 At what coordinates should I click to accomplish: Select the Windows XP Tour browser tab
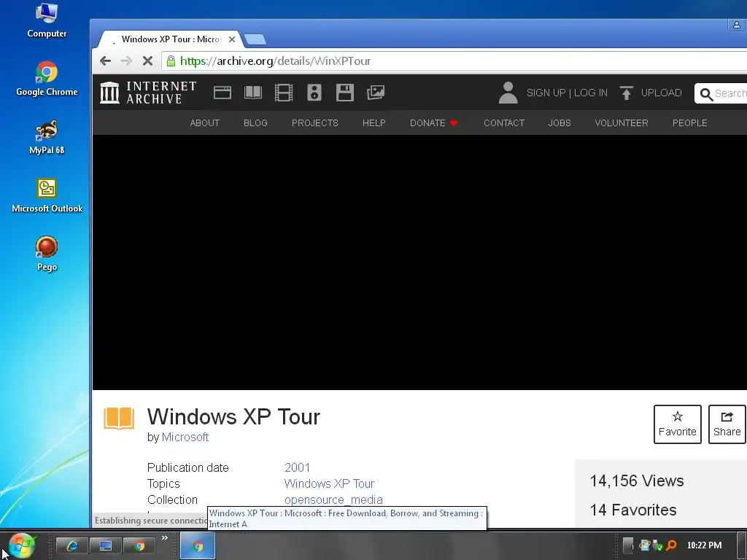click(x=170, y=39)
